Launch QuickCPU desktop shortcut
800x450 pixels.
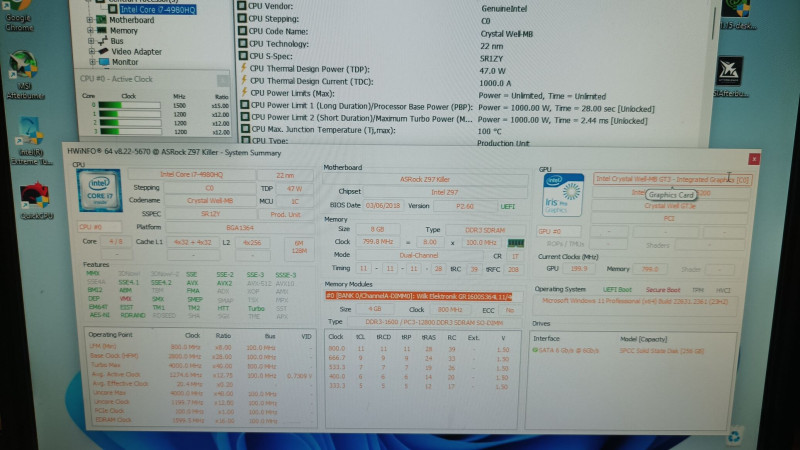[x=35, y=201]
